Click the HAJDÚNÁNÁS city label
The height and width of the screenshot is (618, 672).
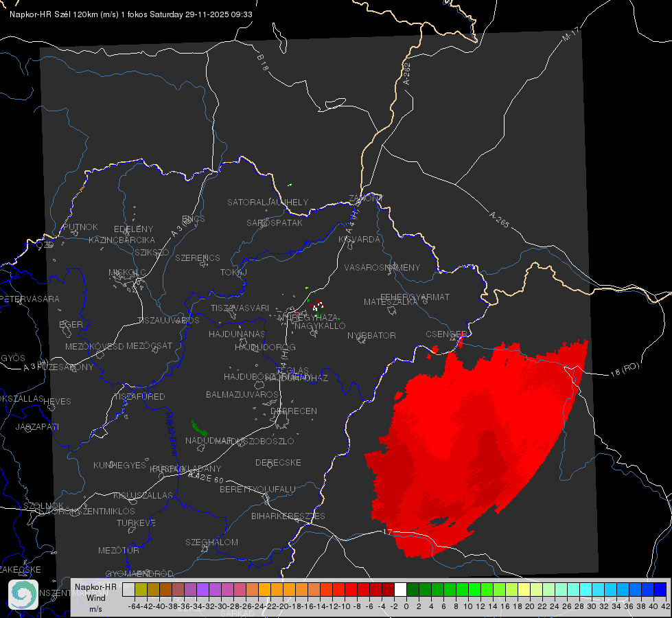[x=237, y=334]
